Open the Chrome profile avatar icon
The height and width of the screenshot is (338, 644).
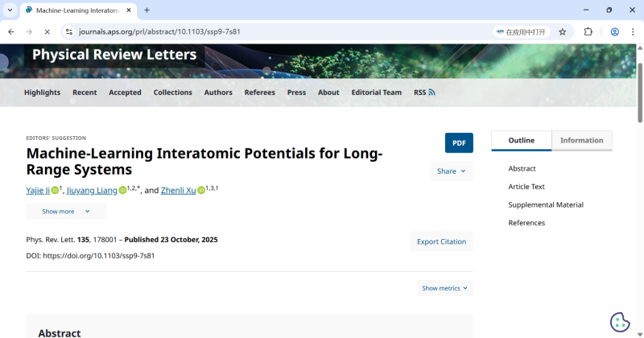[614, 31]
